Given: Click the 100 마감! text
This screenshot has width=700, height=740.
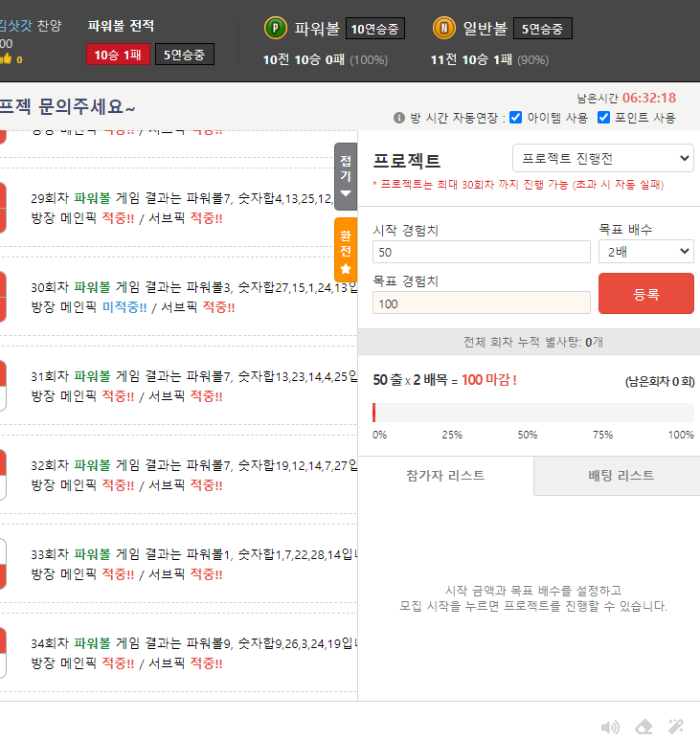Looking at the screenshot, I should point(489,380).
